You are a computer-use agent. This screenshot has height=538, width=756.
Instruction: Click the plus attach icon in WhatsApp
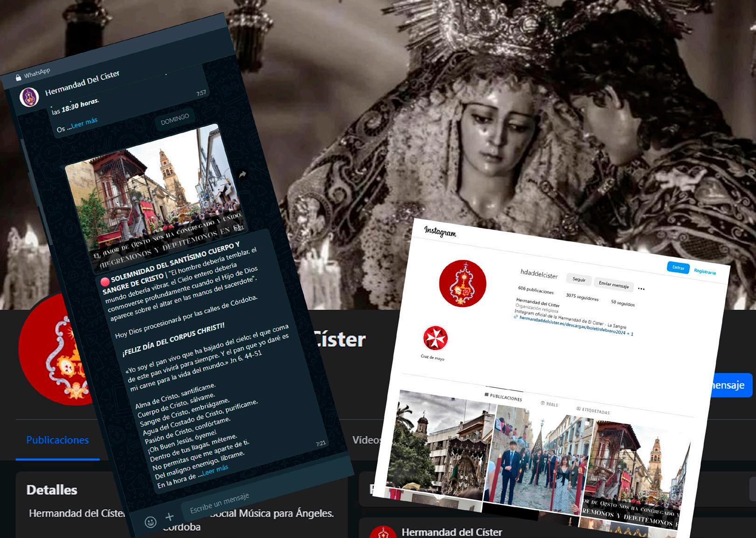coord(169,517)
